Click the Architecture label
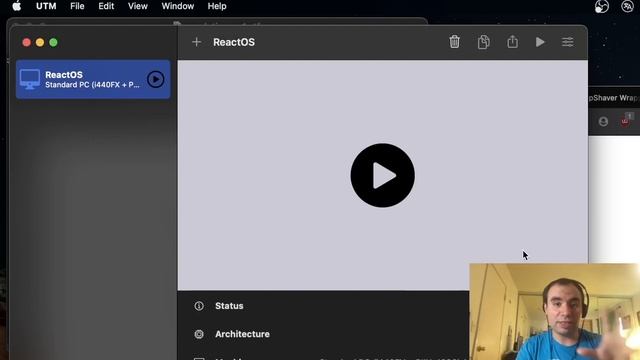This screenshot has height=360, width=640. point(242,334)
